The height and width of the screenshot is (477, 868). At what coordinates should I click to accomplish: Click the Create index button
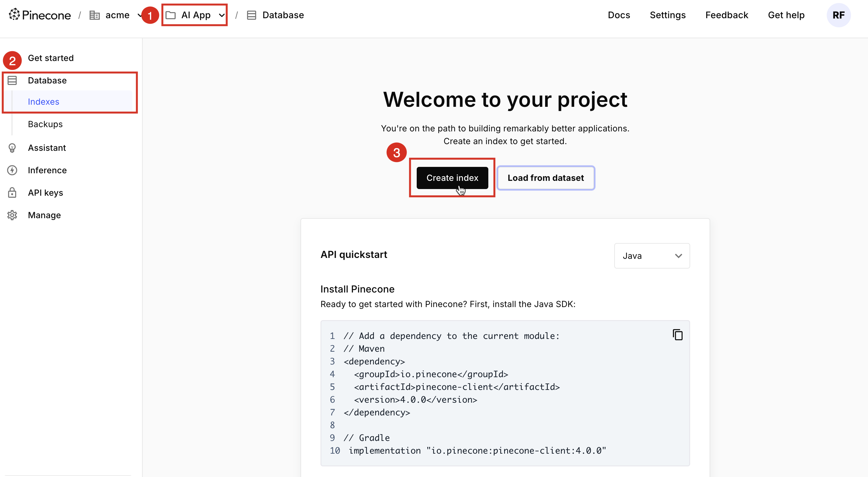[x=452, y=178]
